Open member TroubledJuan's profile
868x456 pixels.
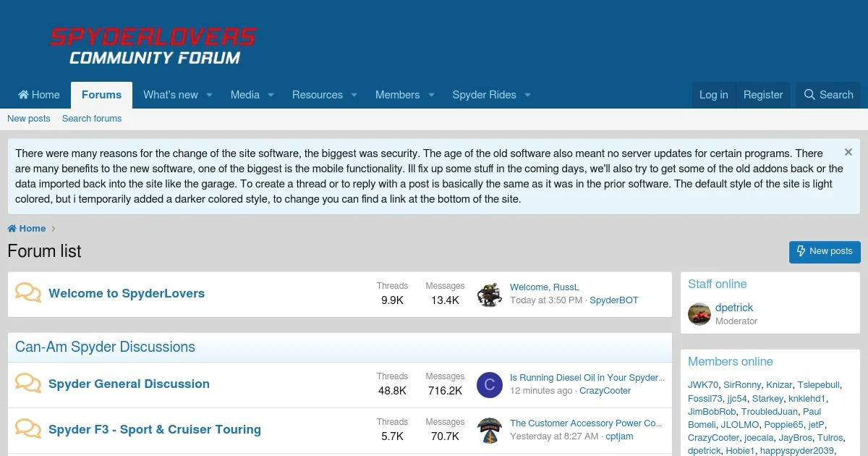(x=770, y=412)
